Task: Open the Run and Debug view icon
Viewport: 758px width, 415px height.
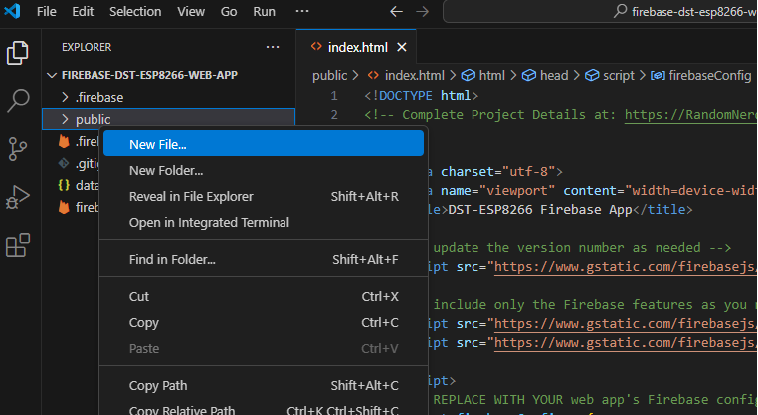Action: (18, 197)
